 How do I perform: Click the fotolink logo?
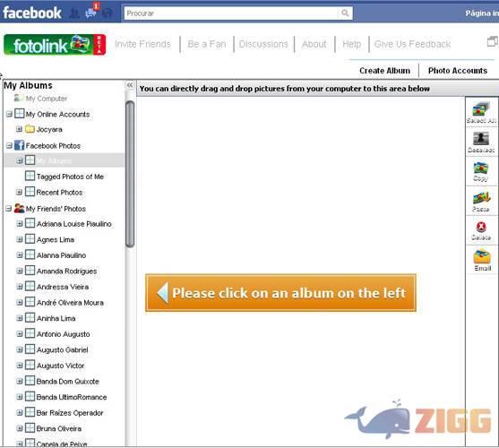55,45
